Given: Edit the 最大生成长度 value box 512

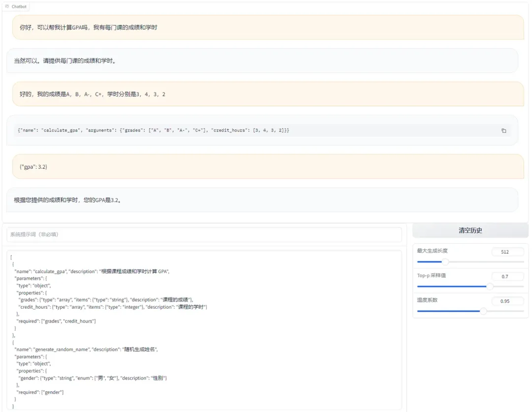Looking at the screenshot, I should click(507, 252).
